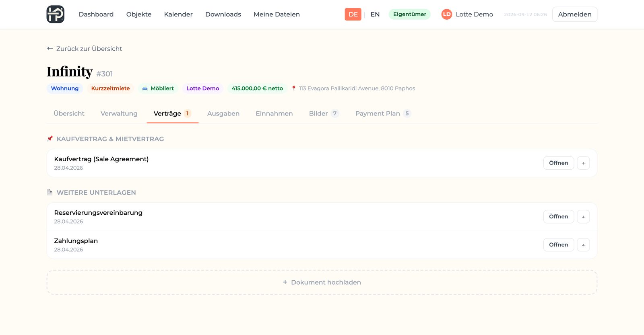Click the app logo in the header

coord(56,14)
